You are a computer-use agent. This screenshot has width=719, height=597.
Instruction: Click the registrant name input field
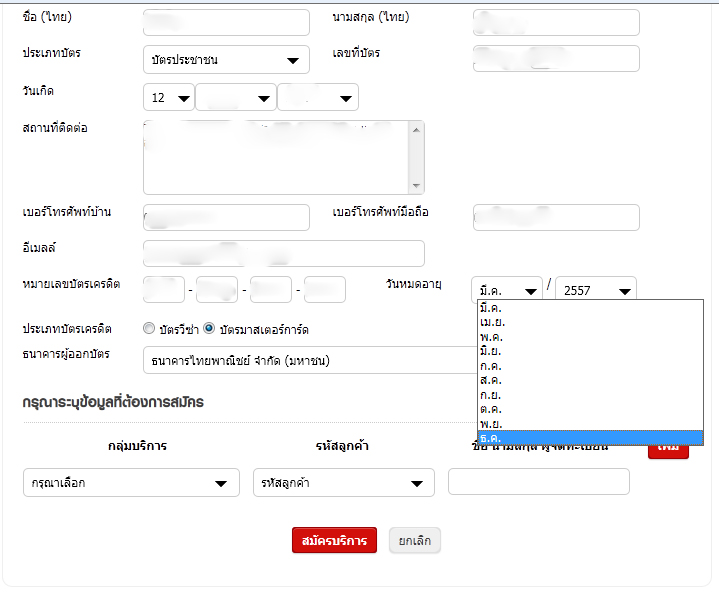click(x=539, y=481)
